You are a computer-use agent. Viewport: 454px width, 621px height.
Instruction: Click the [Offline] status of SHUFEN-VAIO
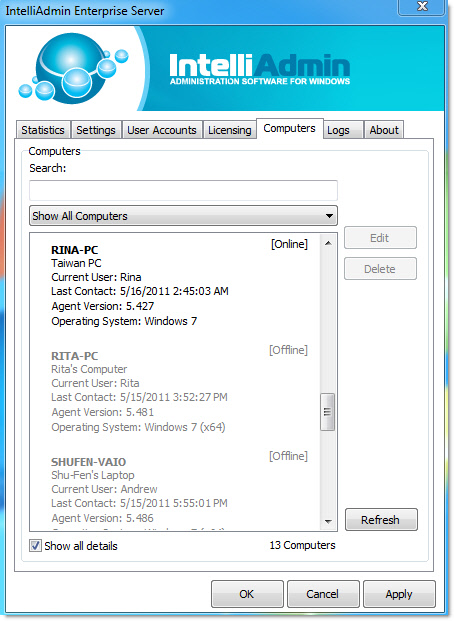pos(288,456)
